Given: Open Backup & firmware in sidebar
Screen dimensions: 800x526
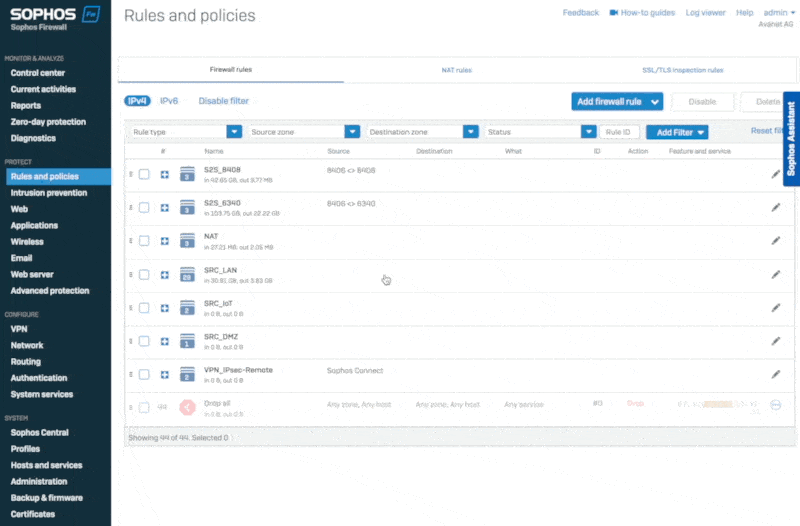Looking at the screenshot, I should coord(46,498).
